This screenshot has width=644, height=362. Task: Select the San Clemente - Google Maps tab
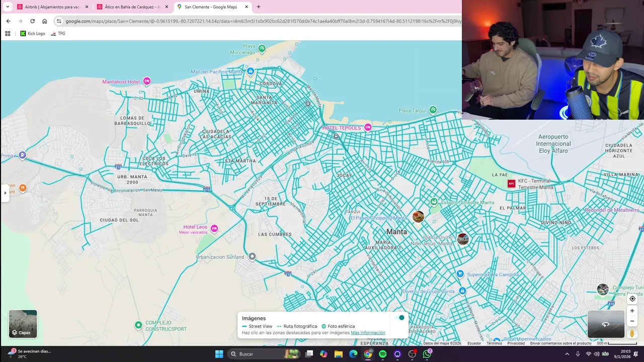click(x=213, y=7)
